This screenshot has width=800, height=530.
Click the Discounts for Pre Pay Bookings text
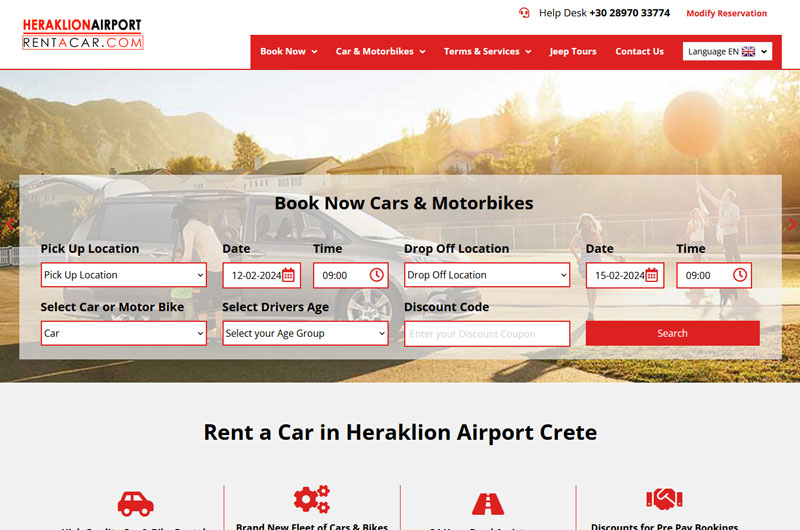[664, 526]
